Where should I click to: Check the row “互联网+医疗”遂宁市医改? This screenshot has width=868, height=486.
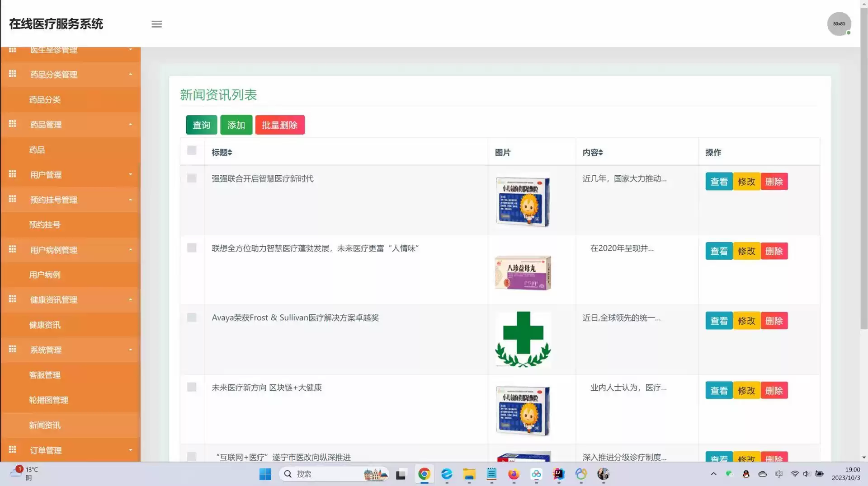pos(192,457)
